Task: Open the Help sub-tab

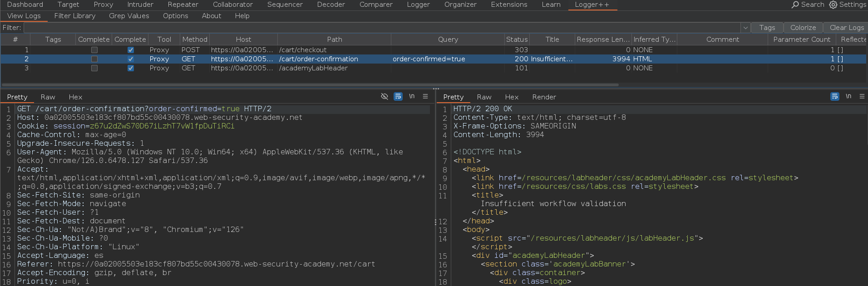Action: pos(242,16)
